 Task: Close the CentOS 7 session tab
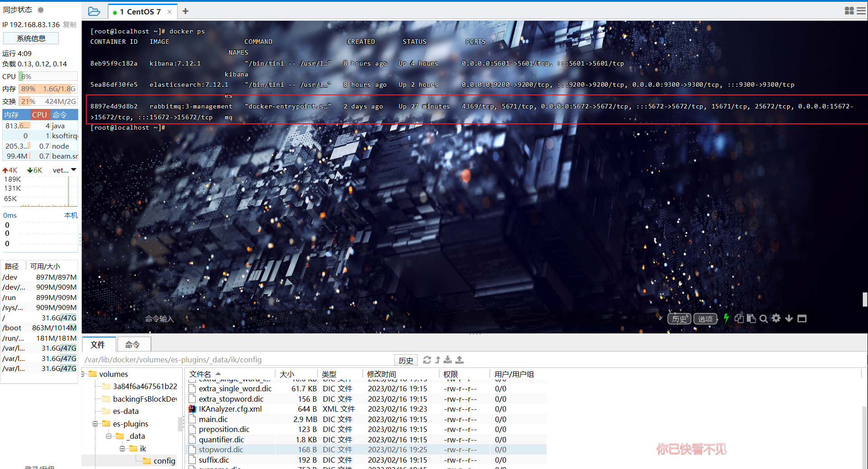[170, 12]
